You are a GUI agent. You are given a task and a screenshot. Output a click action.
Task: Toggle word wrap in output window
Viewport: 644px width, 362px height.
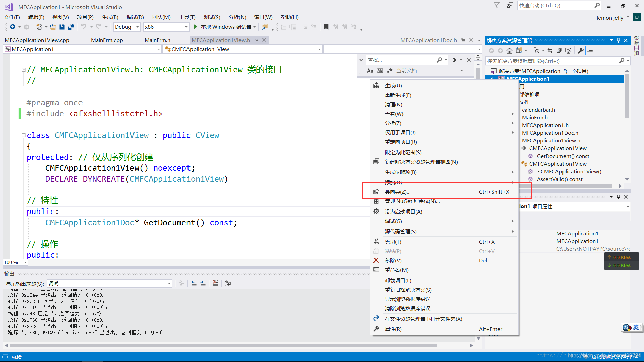[228, 283]
